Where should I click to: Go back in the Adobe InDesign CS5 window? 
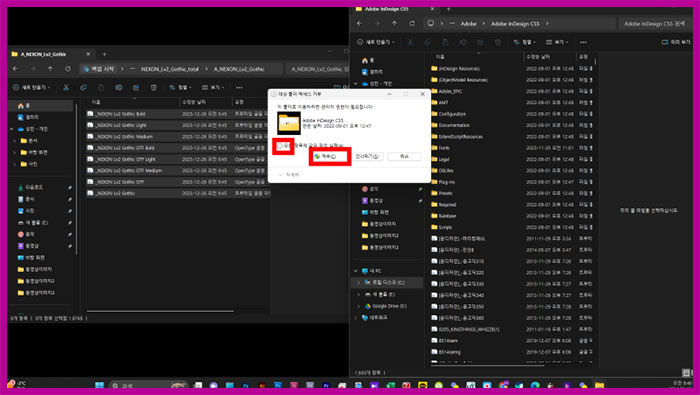(x=360, y=23)
